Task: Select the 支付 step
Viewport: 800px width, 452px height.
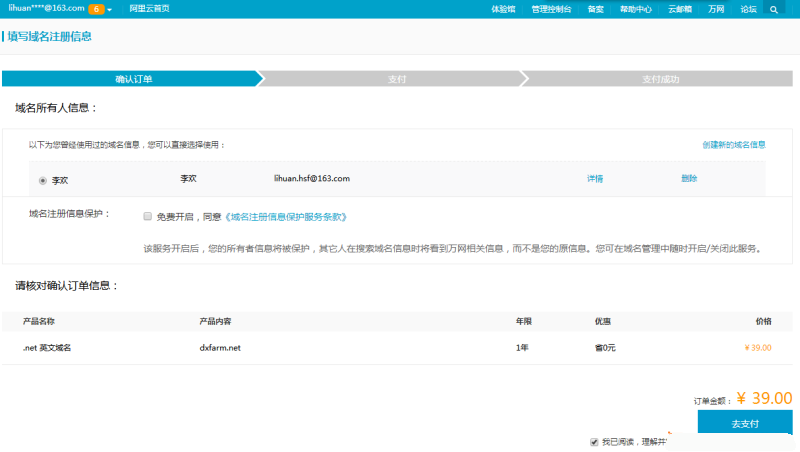Action: (x=396, y=79)
